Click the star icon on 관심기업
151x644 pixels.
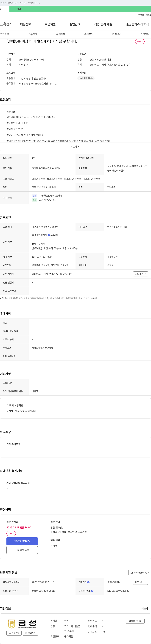(x=10, y=633)
